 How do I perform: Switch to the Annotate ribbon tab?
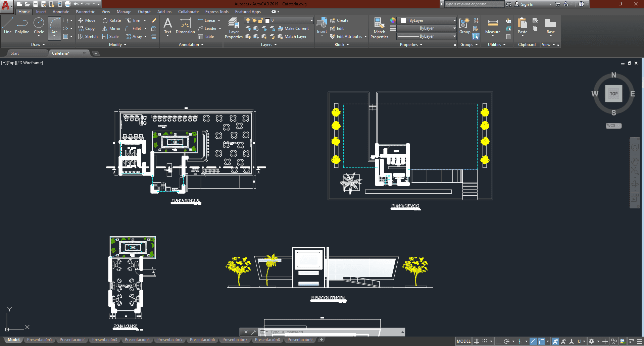click(x=61, y=12)
